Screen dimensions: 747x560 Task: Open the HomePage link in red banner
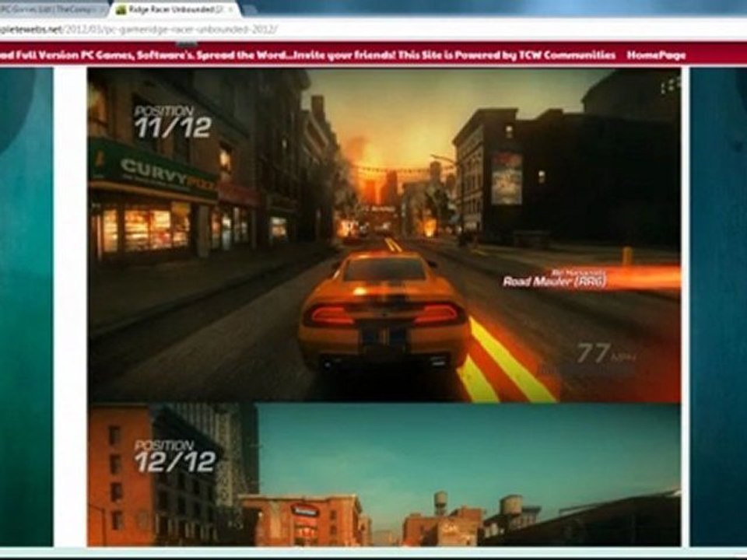click(x=656, y=54)
